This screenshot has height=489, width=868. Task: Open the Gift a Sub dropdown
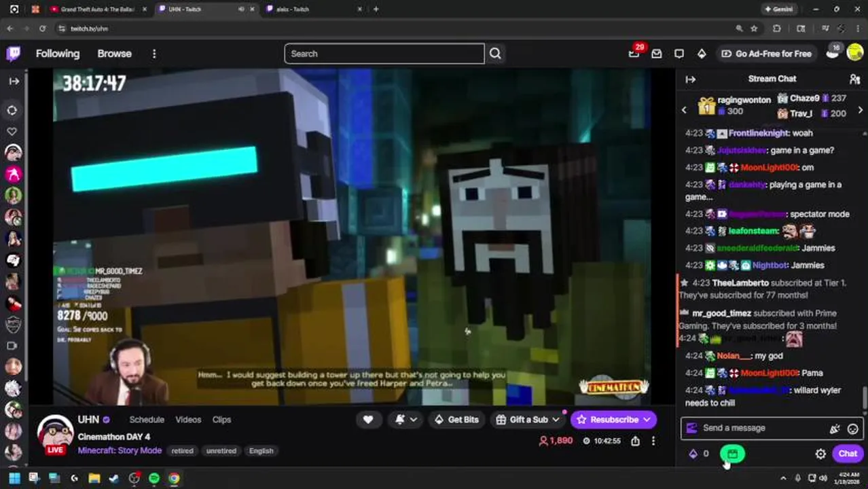pos(527,420)
